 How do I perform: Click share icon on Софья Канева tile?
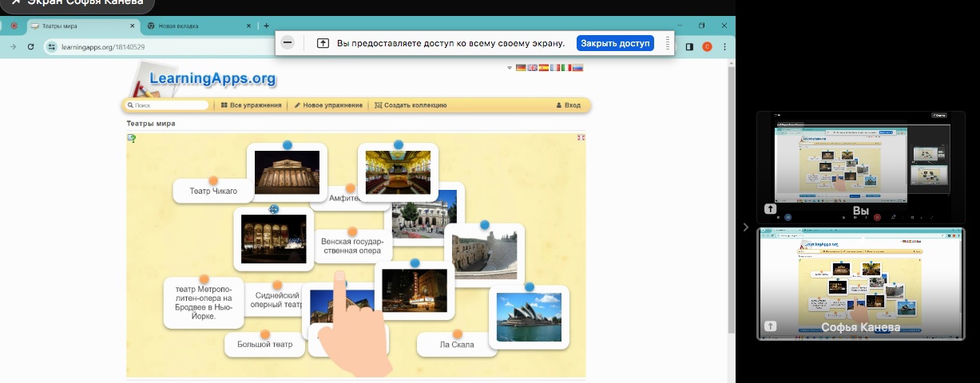tap(770, 326)
